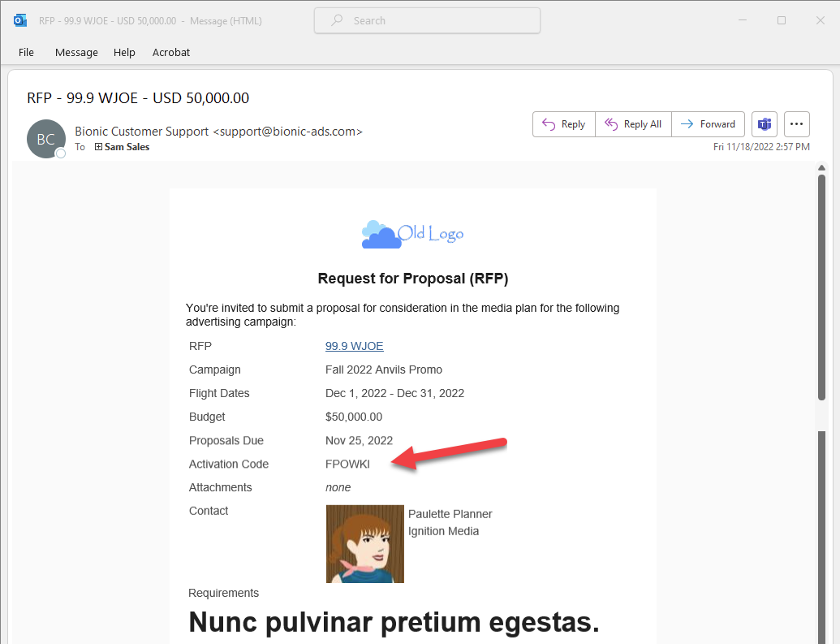840x644 pixels.
Task: Open the Message tab
Action: pos(76,52)
